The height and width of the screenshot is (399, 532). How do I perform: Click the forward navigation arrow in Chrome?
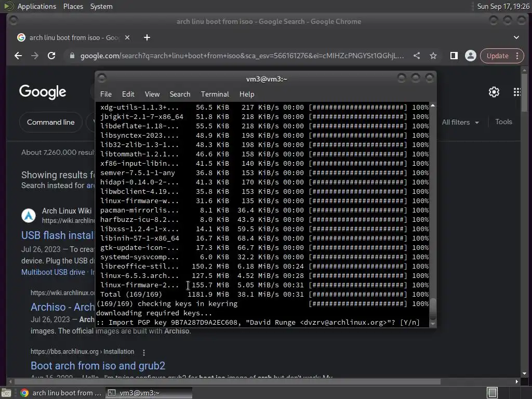35,56
